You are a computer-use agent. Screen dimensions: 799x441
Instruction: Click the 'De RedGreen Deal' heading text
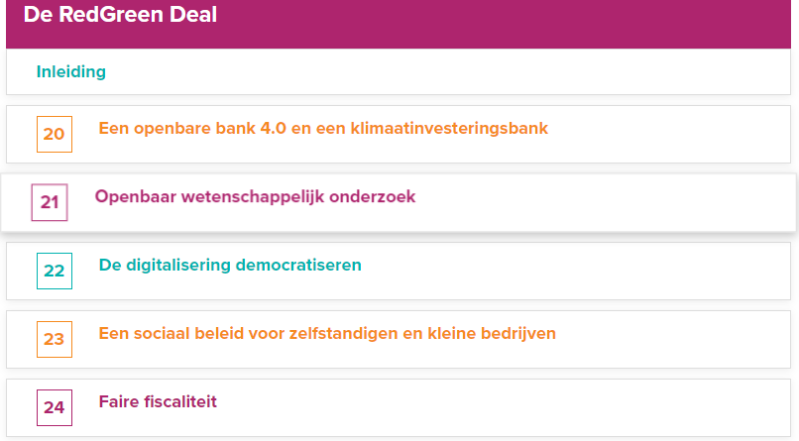click(x=120, y=15)
